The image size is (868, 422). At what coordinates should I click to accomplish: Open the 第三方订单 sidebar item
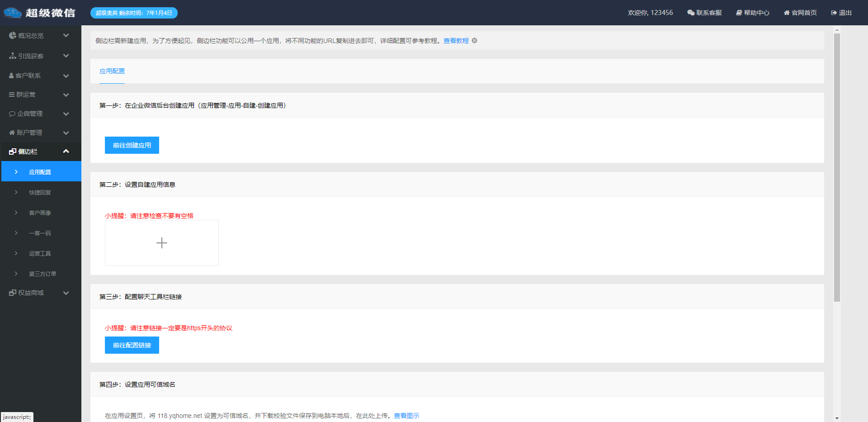(41, 274)
